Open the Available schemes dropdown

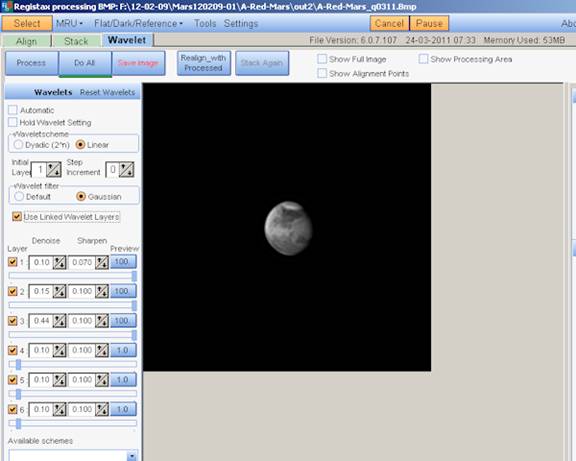(132, 456)
